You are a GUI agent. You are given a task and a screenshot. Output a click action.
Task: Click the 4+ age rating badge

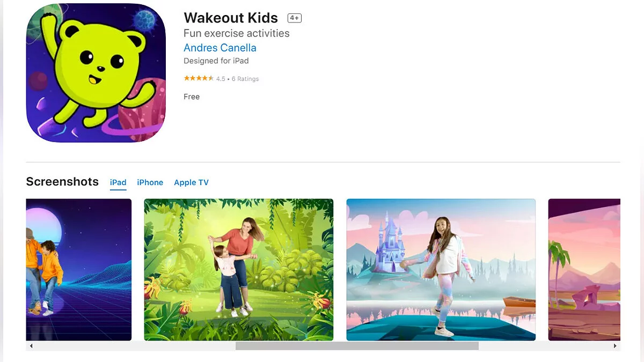click(295, 18)
